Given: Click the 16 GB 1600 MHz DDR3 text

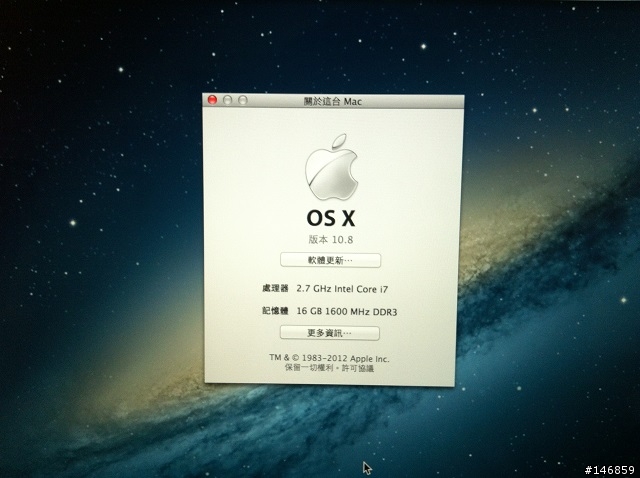Looking at the screenshot, I should coord(347,312).
